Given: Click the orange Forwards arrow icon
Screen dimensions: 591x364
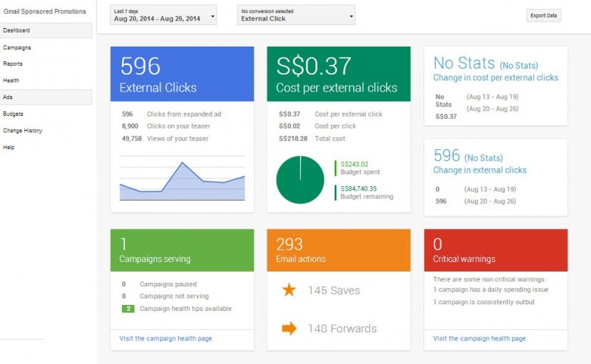Looking at the screenshot, I should pos(289,329).
